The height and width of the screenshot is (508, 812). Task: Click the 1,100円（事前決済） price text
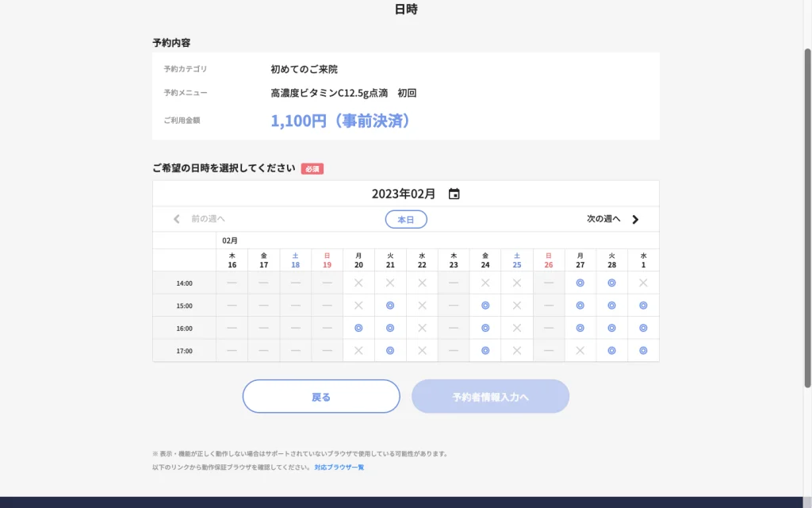(342, 121)
